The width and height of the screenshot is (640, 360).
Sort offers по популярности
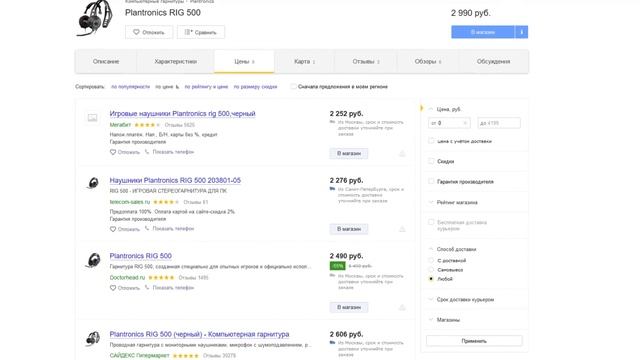[x=130, y=87]
